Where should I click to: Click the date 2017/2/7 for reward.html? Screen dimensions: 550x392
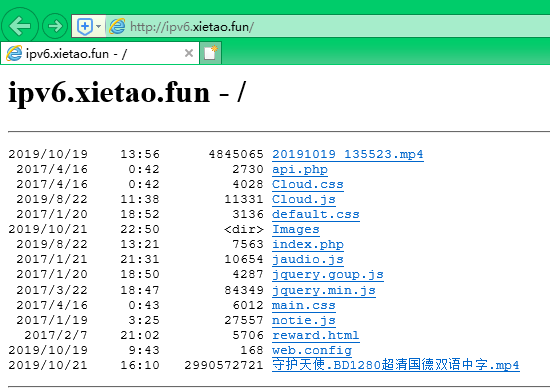pyautogui.click(x=56, y=336)
